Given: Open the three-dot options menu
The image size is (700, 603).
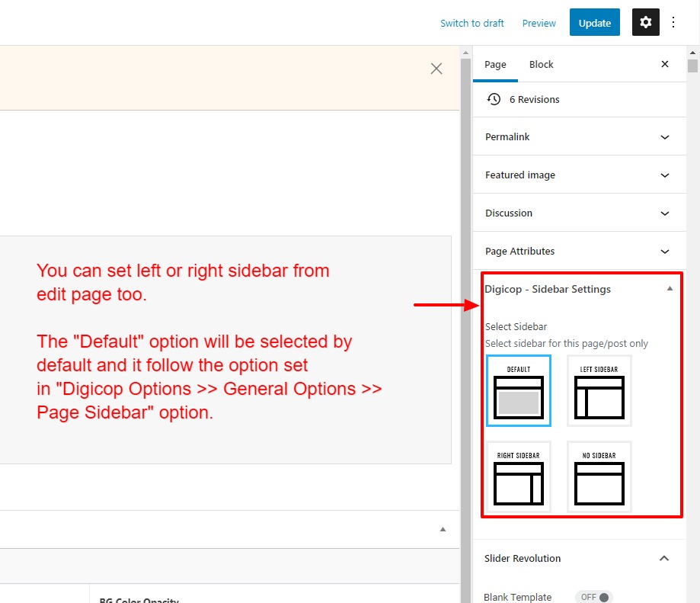Looking at the screenshot, I should pyautogui.click(x=673, y=23).
